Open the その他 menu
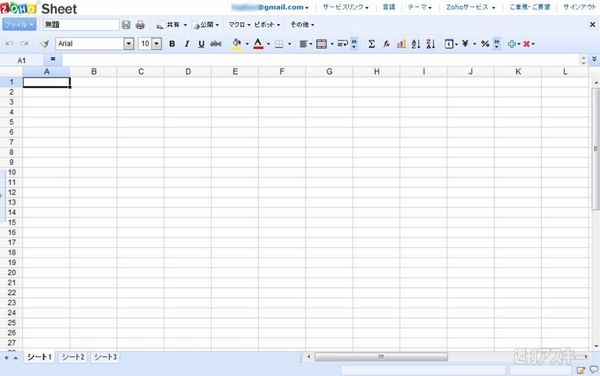Screen dimensions: 600x376 302,25
